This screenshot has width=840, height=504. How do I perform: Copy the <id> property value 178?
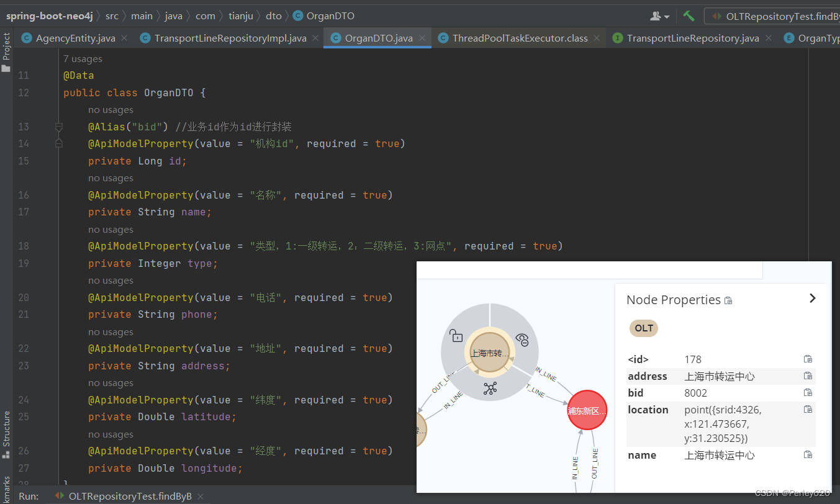(x=808, y=359)
